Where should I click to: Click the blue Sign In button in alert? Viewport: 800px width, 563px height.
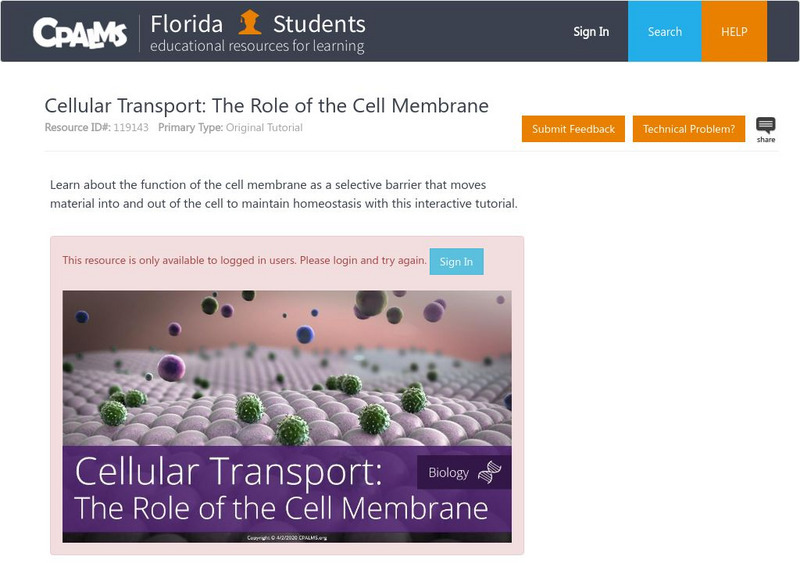click(x=456, y=261)
